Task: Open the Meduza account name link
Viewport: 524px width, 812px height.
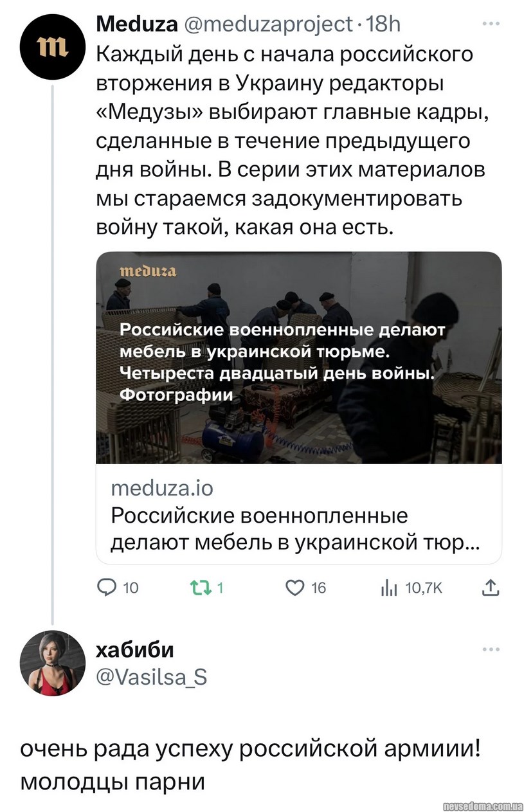Action: coord(136,24)
